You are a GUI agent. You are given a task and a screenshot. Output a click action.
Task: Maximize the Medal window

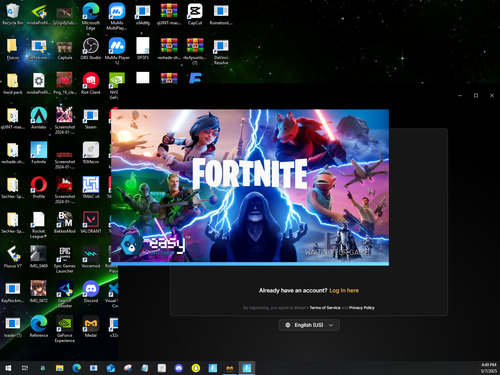point(476,95)
